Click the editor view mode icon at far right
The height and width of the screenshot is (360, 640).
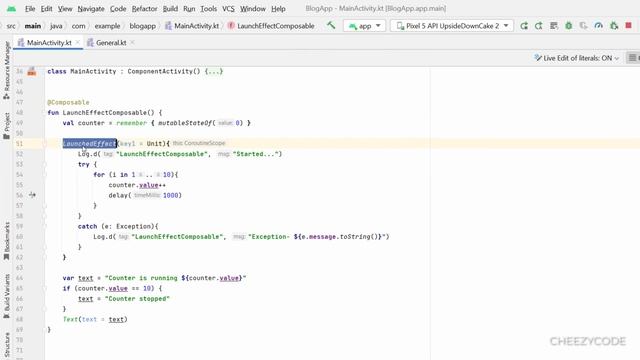point(633,58)
